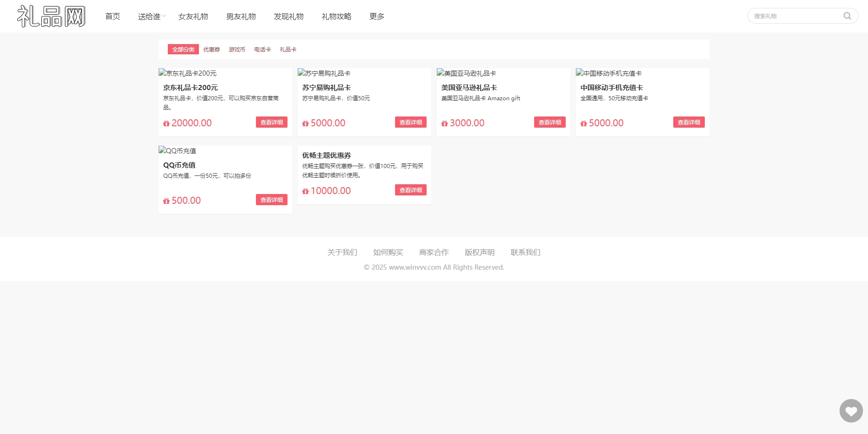The image size is (868, 434).
Task: Expand the 送给谁 dropdown menu
Action: [x=150, y=16]
